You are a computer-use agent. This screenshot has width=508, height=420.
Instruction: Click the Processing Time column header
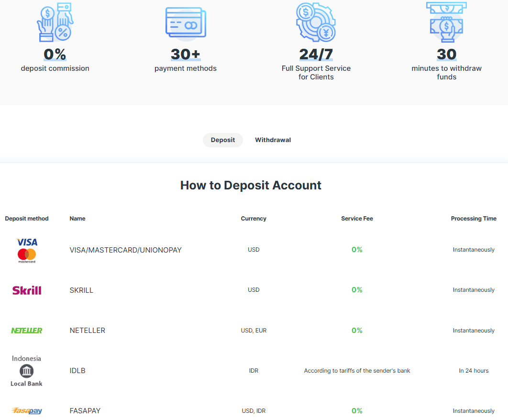point(474,219)
